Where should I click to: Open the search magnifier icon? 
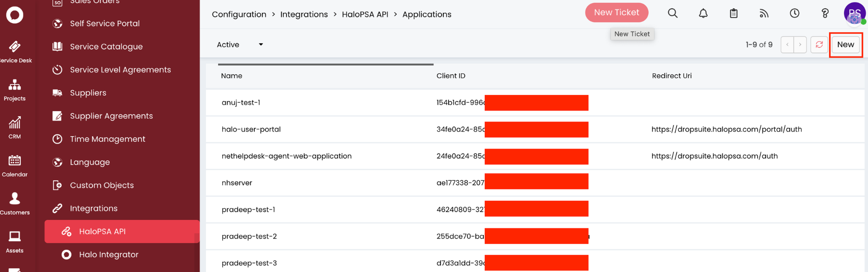click(x=672, y=13)
